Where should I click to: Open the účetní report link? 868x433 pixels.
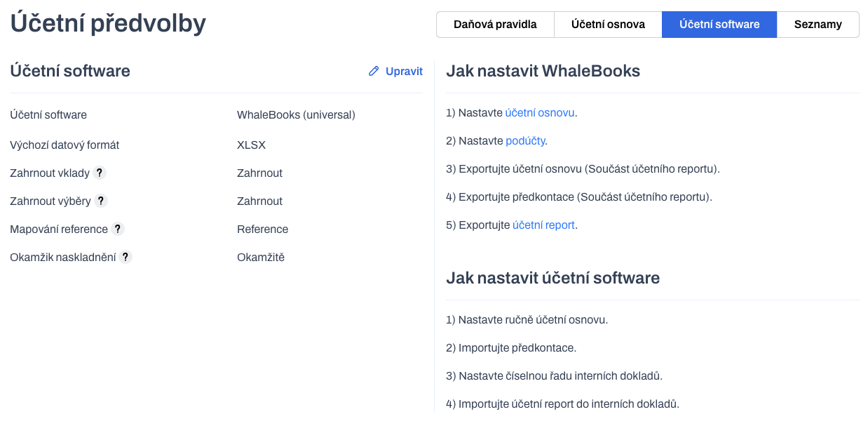(544, 225)
